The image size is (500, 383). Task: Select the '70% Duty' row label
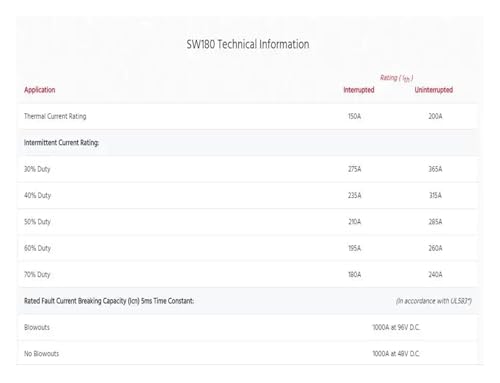click(37, 274)
